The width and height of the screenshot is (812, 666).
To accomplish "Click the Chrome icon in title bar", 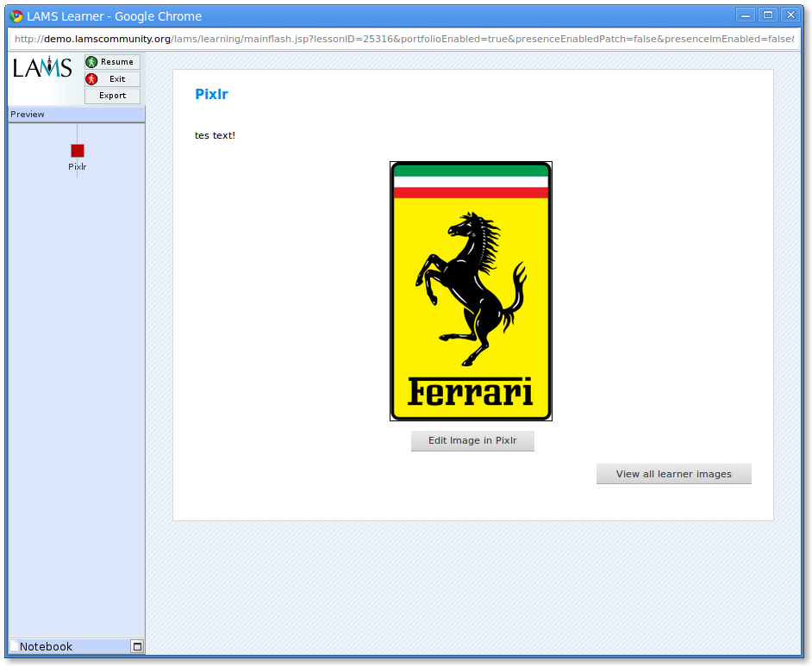I will click(16, 16).
